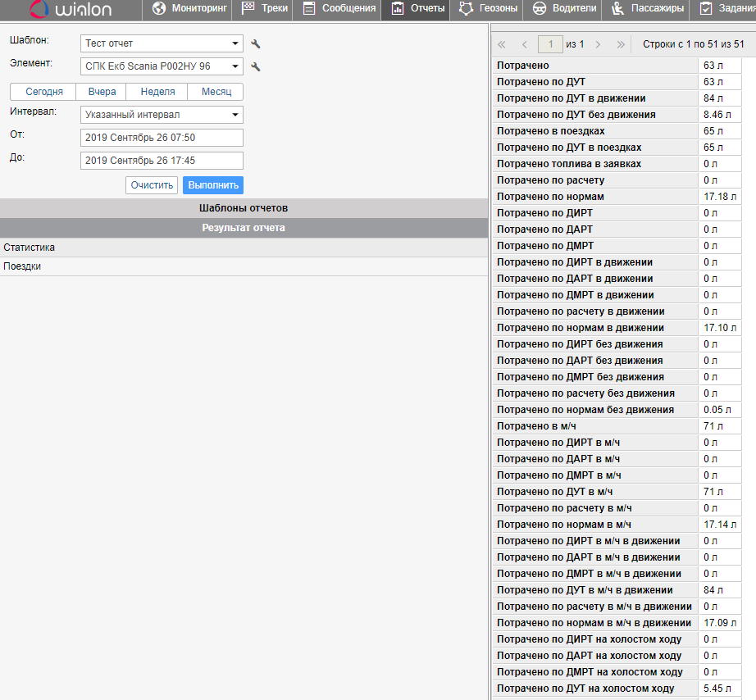Select the Сегодня interval toggle
Image resolution: width=756 pixels, height=700 pixels.
(43, 92)
